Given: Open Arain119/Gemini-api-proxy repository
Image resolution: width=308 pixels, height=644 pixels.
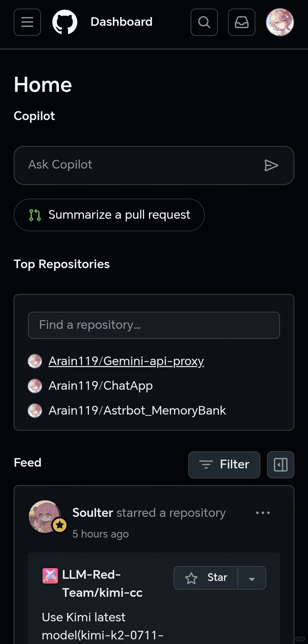Looking at the screenshot, I should pyautogui.click(x=126, y=361).
